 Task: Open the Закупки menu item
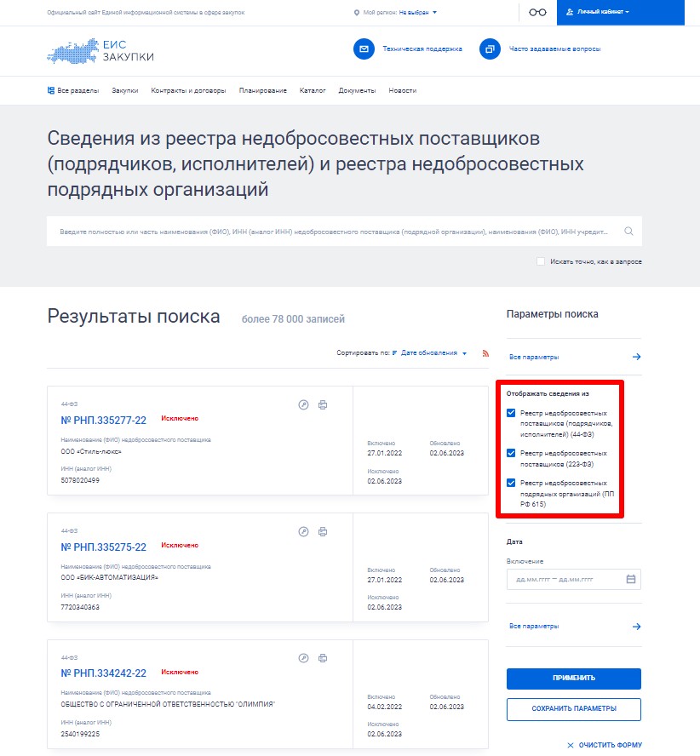125,90
